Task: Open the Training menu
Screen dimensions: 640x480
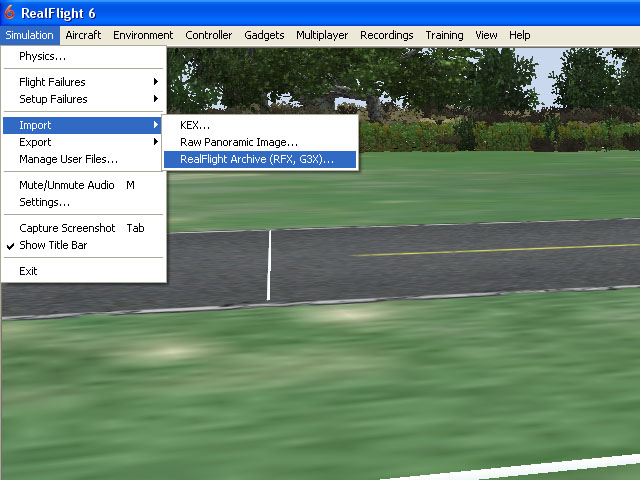Action: point(444,35)
